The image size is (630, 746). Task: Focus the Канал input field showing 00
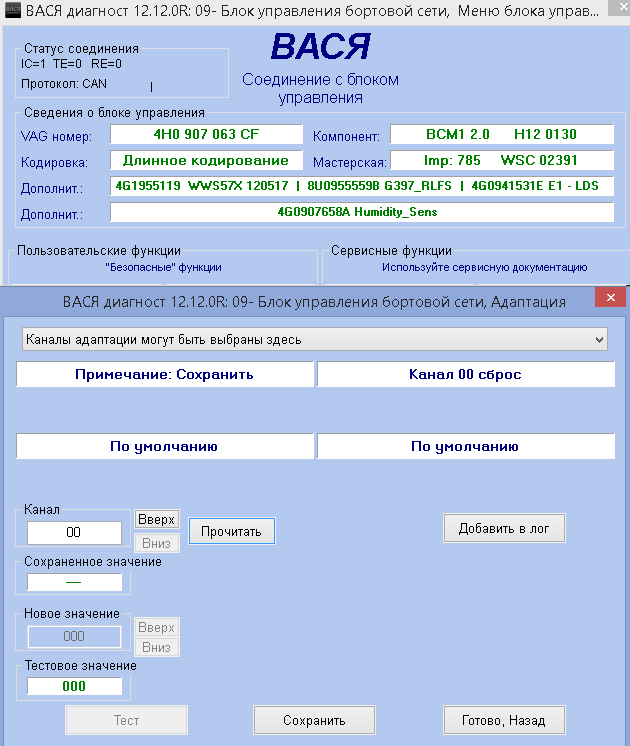74,532
